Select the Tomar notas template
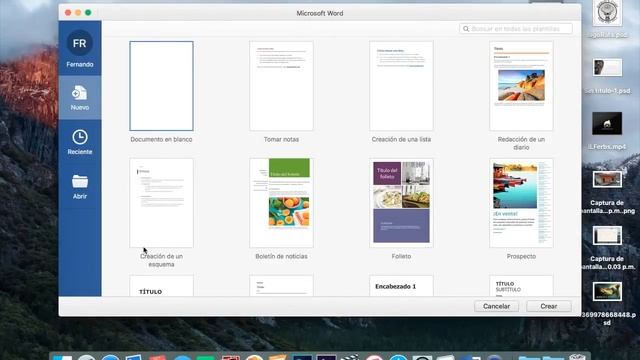 (281, 86)
